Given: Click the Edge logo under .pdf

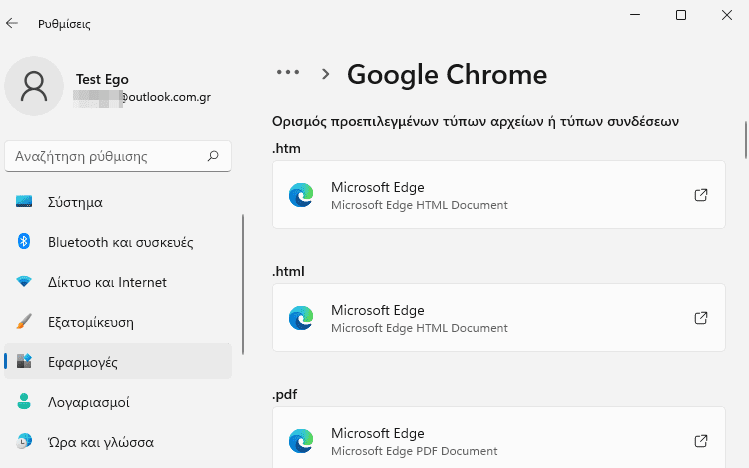Looking at the screenshot, I should (x=301, y=441).
